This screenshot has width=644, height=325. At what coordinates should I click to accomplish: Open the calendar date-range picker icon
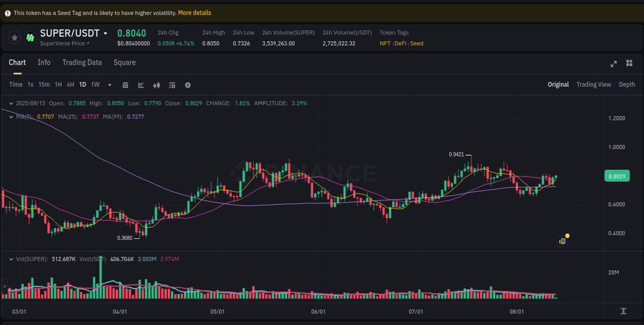click(125, 85)
